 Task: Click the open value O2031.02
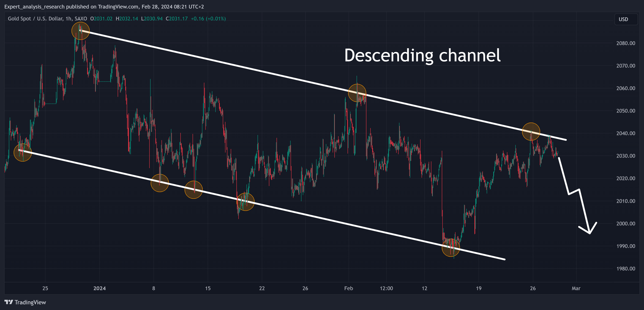pyautogui.click(x=101, y=19)
